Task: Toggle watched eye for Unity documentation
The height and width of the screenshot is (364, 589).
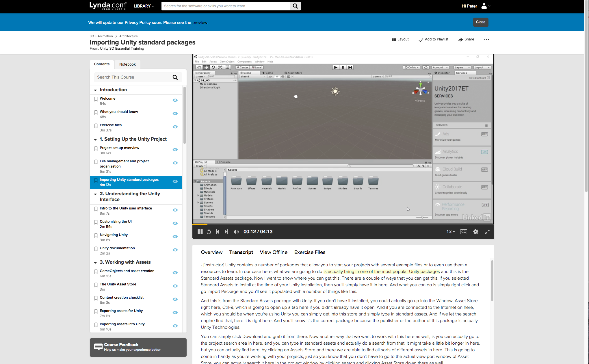Action: point(175,250)
